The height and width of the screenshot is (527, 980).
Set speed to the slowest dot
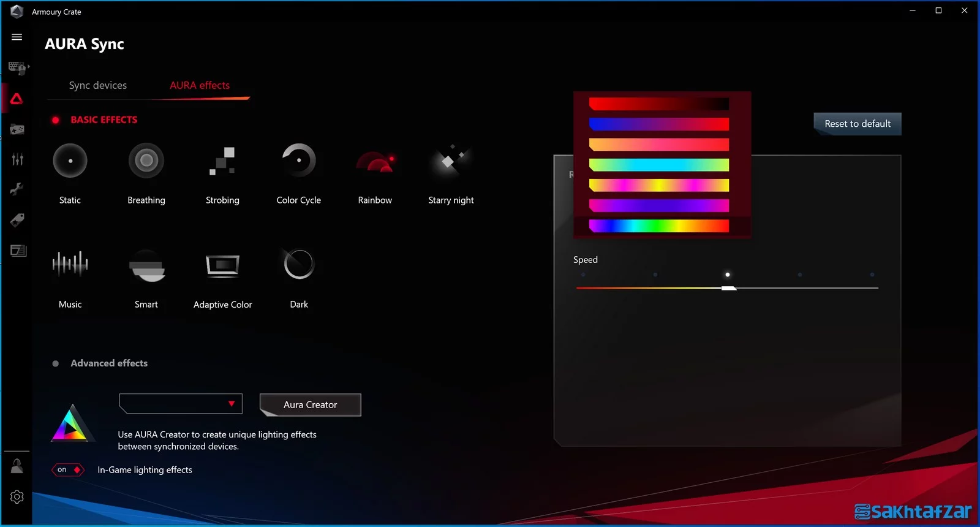[x=583, y=275]
